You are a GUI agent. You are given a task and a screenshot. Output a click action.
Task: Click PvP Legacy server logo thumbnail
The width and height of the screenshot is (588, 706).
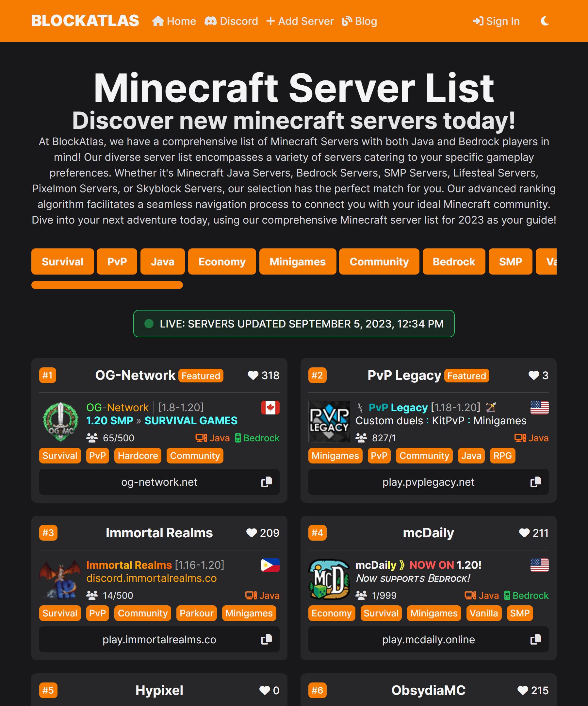[329, 421]
